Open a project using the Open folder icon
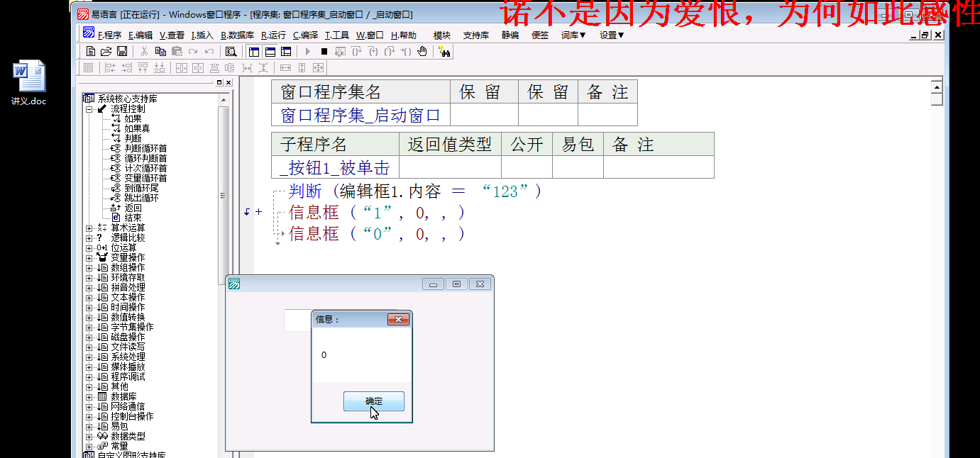This screenshot has width=980, height=458. pos(105,51)
